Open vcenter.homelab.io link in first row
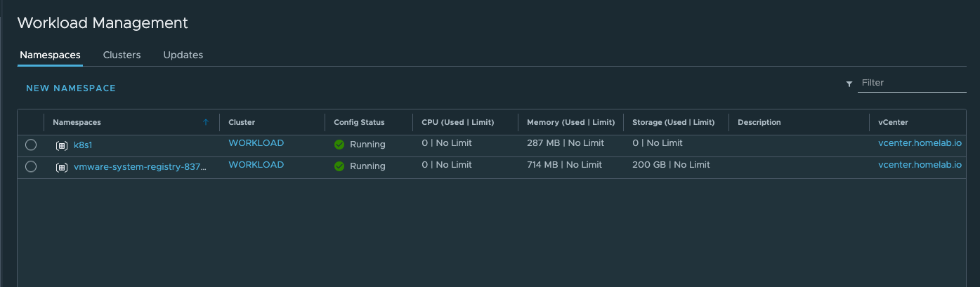Image resolution: width=980 pixels, height=287 pixels. coord(920,143)
